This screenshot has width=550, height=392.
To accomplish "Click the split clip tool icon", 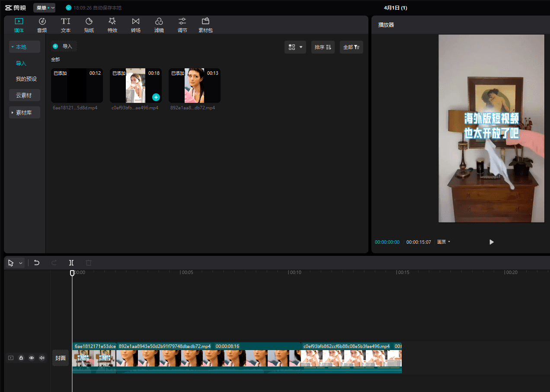I will point(71,263).
